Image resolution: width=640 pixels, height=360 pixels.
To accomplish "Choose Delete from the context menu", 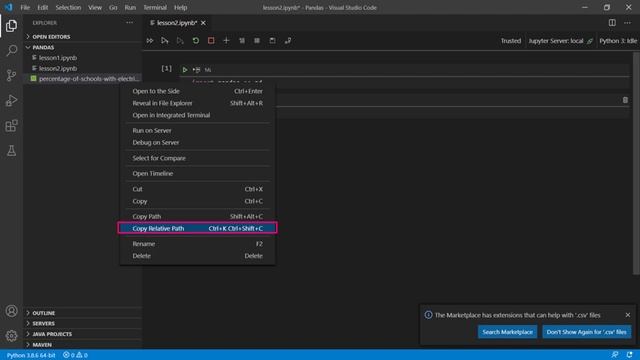I will coord(197,256).
